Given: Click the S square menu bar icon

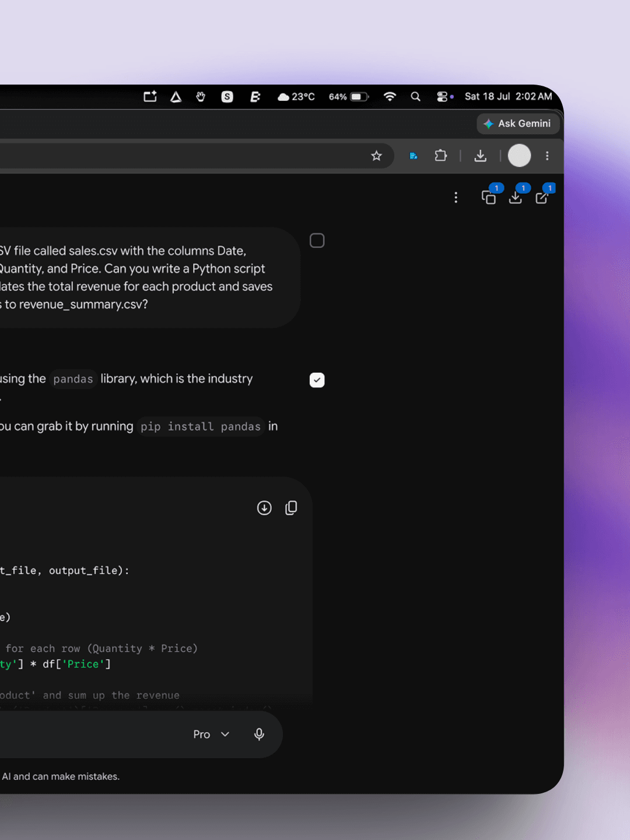Looking at the screenshot, I should [228, 97].
